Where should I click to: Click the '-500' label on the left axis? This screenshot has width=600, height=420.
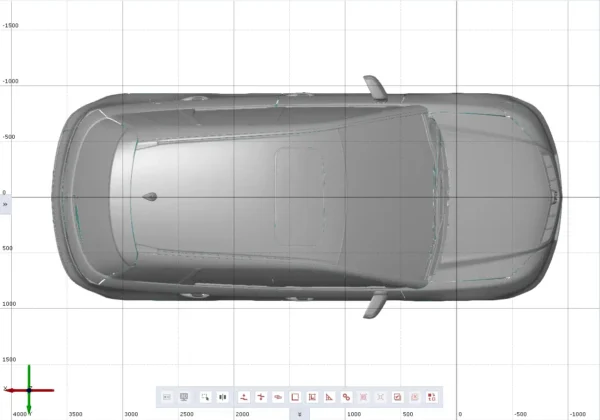tap(9, 137)
